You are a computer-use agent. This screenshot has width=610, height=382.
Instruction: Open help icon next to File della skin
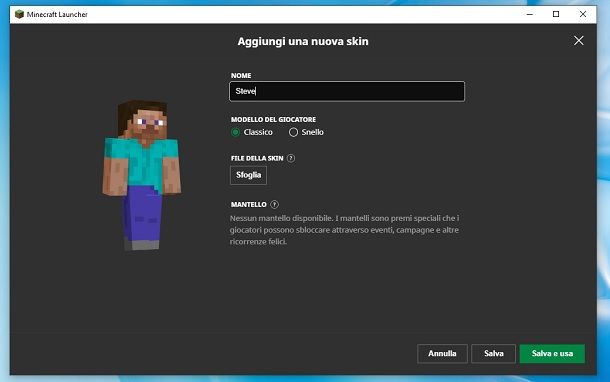[291, 158]
